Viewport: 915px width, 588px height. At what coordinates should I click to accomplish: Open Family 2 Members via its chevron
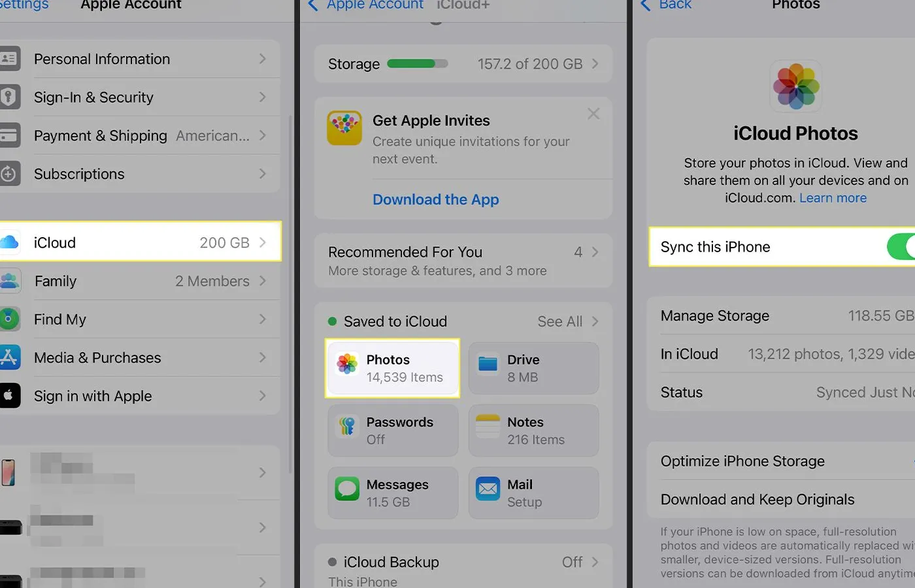(263, 281)
